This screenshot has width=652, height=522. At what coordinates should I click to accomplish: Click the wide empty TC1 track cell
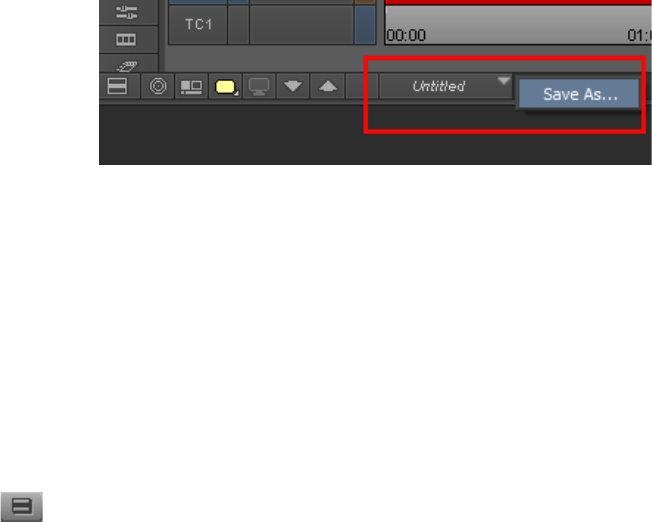point(301,25)
